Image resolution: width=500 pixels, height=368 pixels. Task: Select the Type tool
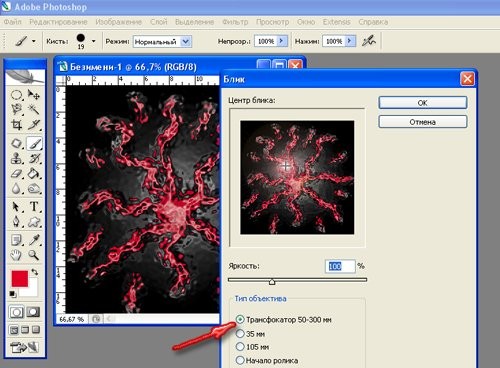tap(34, 207)
